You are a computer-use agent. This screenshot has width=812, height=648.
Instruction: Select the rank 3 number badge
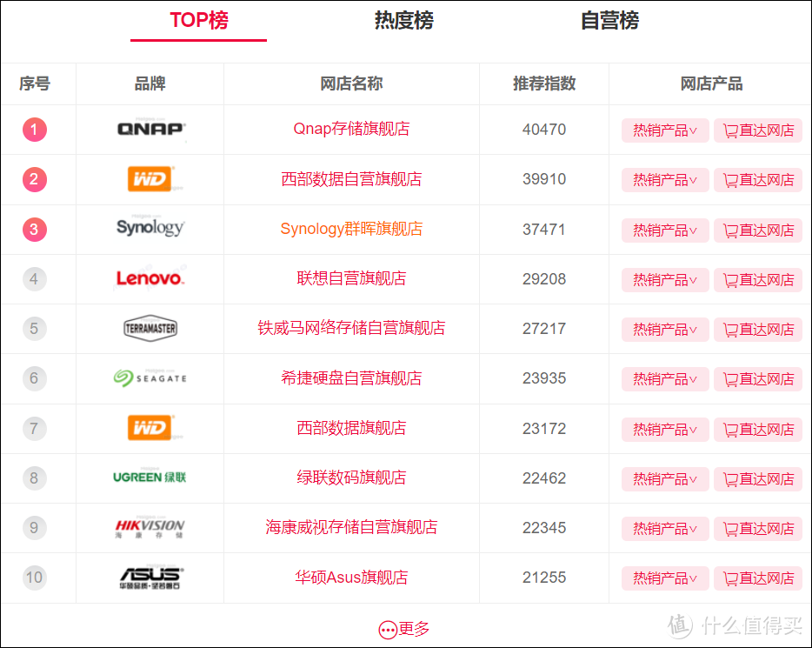pyautogui.click(x=34, y=229)
